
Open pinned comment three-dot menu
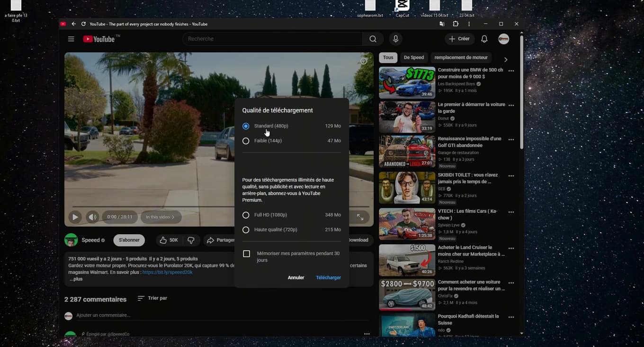(x=367, y=334)
